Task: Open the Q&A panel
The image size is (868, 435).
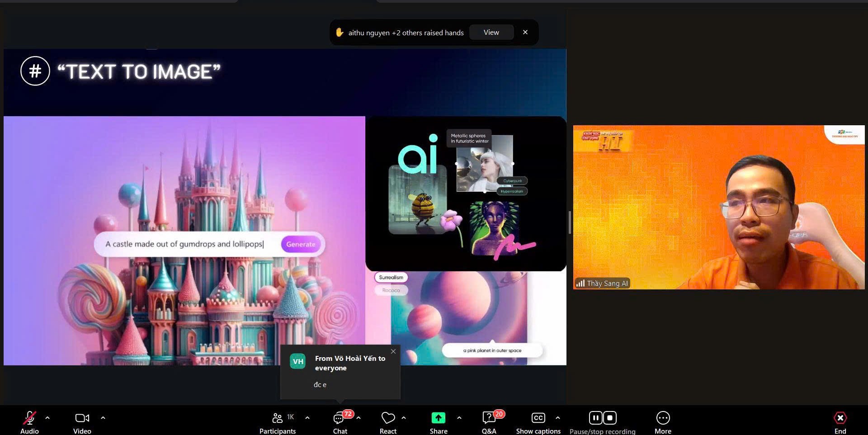Action: click(489, 418)
